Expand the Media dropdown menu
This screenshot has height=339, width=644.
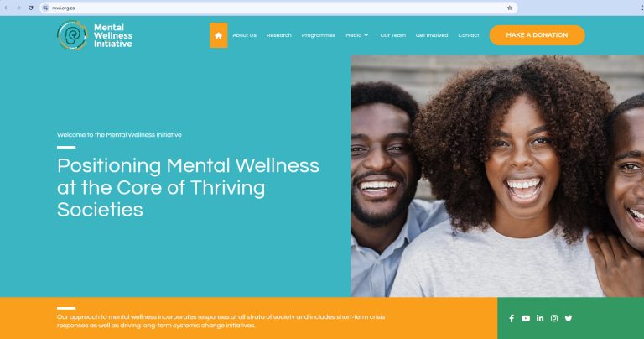pyautogui.click(x=357, y=35)
